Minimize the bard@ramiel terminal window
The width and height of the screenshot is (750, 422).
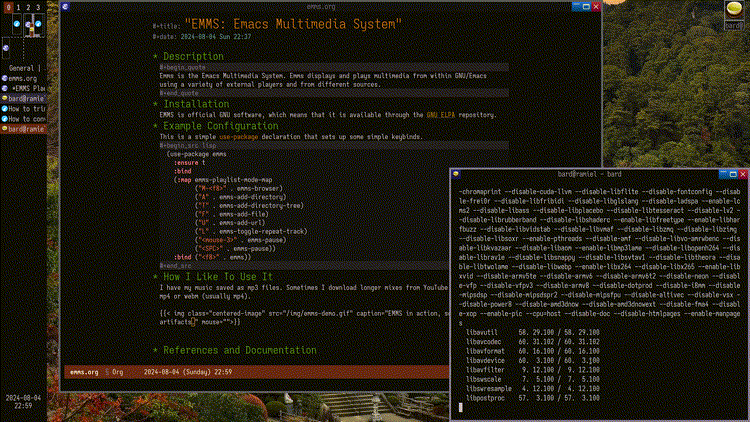(x=723, y=174)
